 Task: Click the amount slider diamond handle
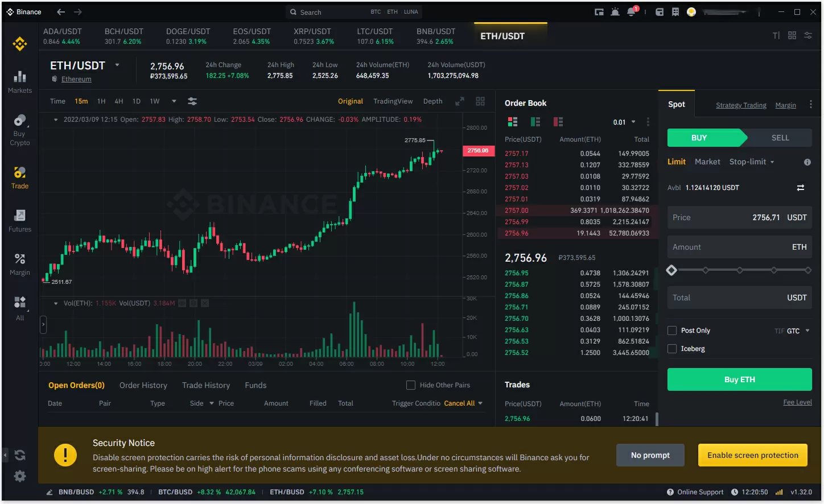click(x=671, y=270)
